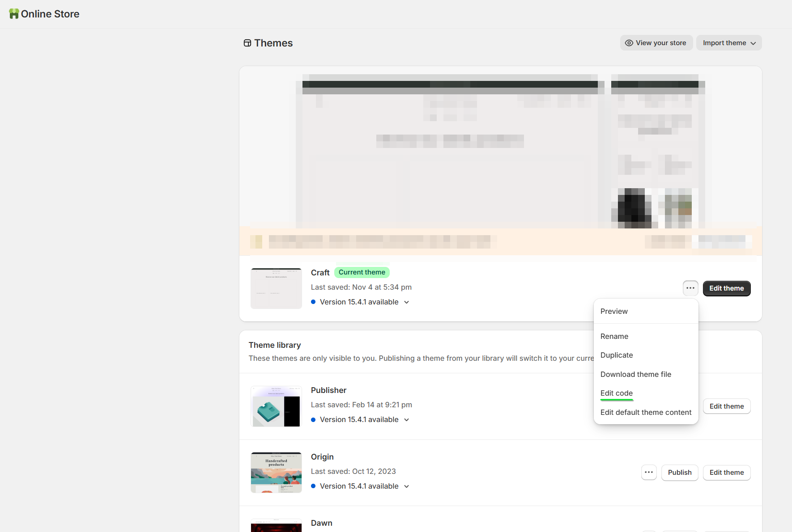
Task: Expand Origin Version 15.4.1 available chevron
Action: (407, 486)
